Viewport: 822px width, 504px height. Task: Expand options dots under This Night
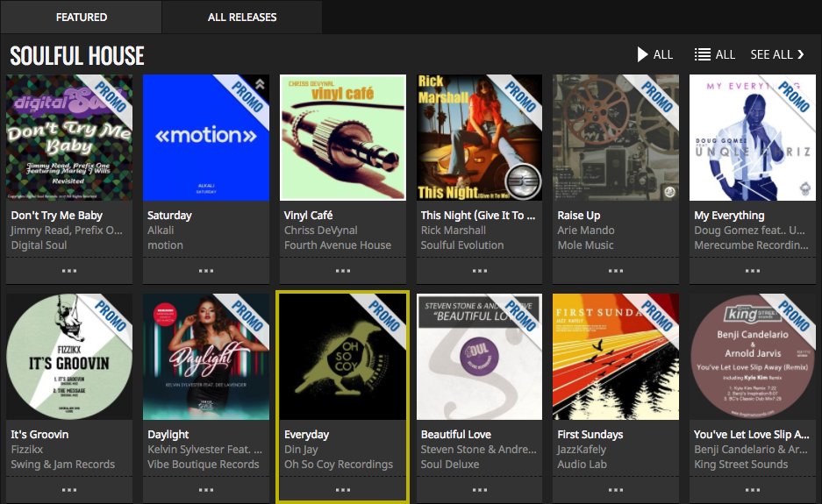479,271
